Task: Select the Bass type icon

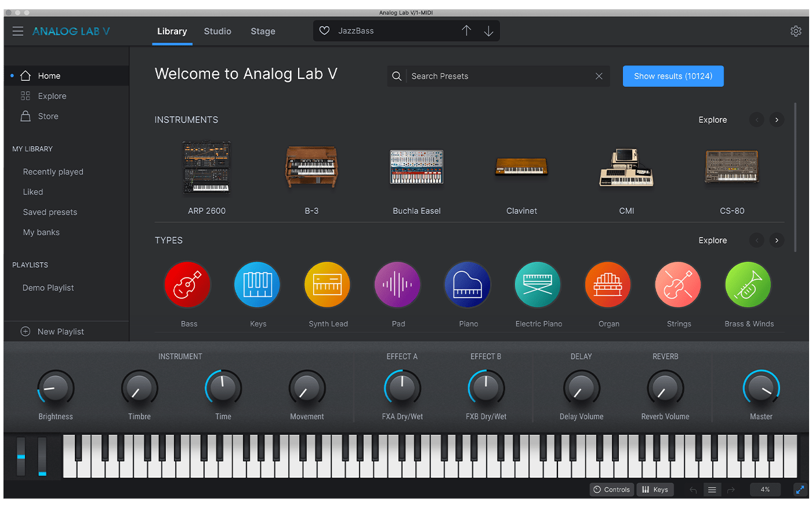Action: coord(187,285)
